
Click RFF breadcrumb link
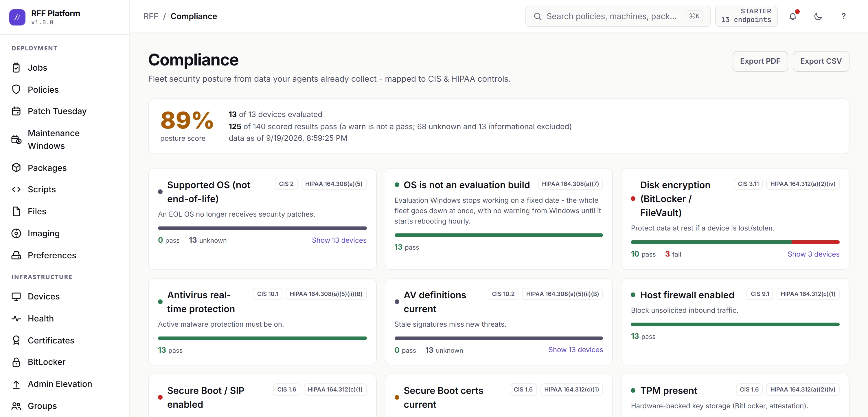pos(151,16)
